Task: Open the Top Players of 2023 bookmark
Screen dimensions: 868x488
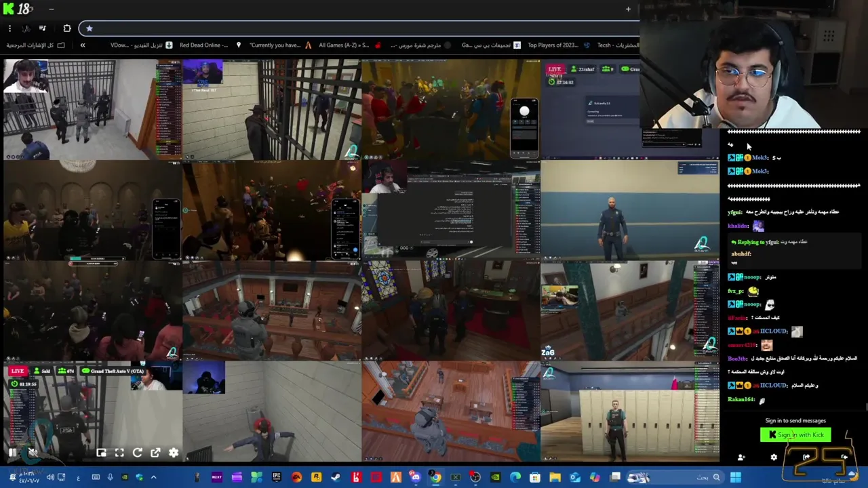Action: [558, 45]
